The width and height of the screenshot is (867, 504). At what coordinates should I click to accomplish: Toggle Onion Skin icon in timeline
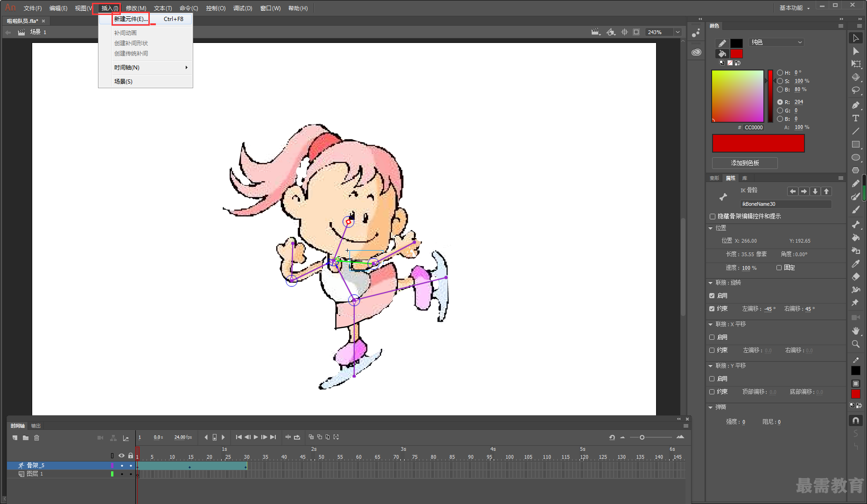[x=311, y=437]
